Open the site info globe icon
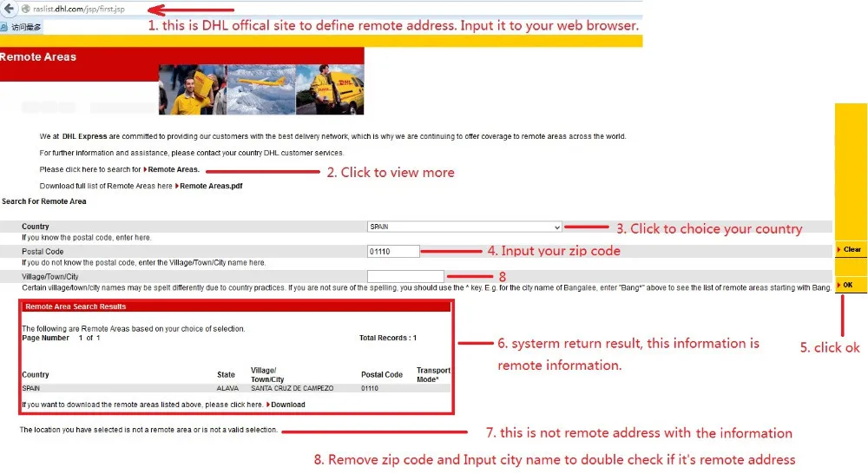 pyautogui.click(x=25, y=9)
